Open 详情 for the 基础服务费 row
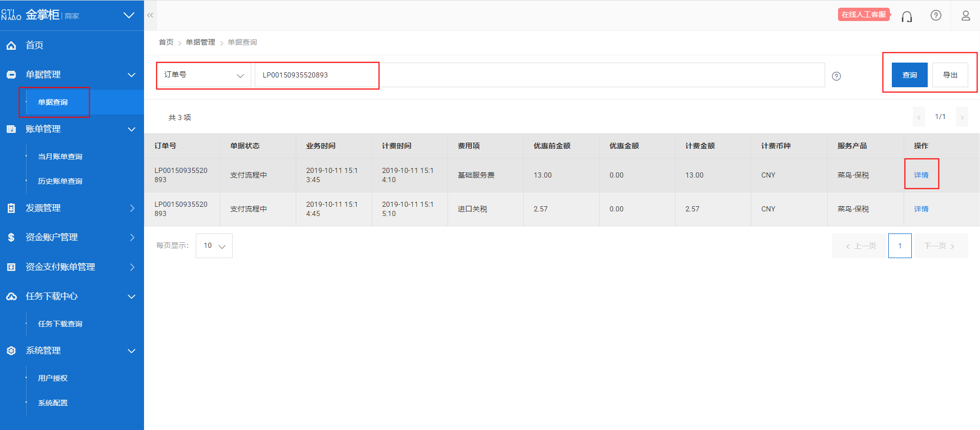The image size is (980, 430). (x=921, y=175)
